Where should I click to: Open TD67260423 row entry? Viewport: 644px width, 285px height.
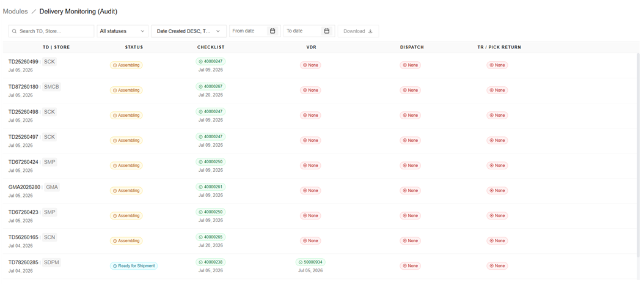click(23, 212)
